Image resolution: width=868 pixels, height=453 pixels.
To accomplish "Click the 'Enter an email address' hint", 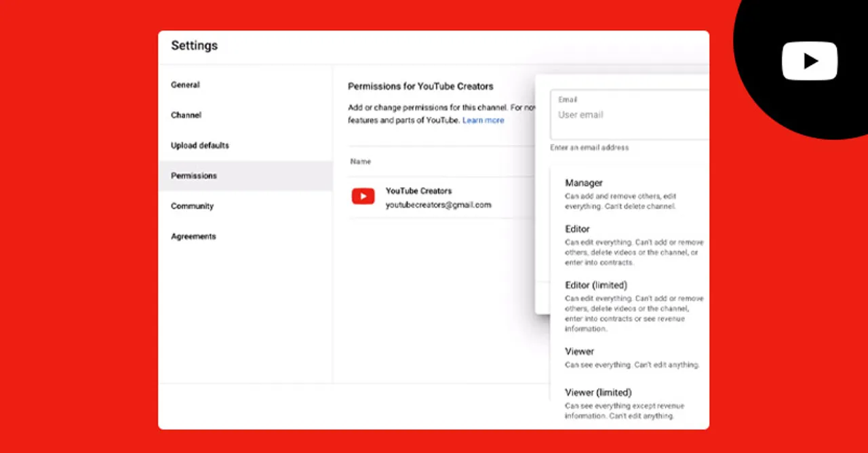I will [589, 148].
